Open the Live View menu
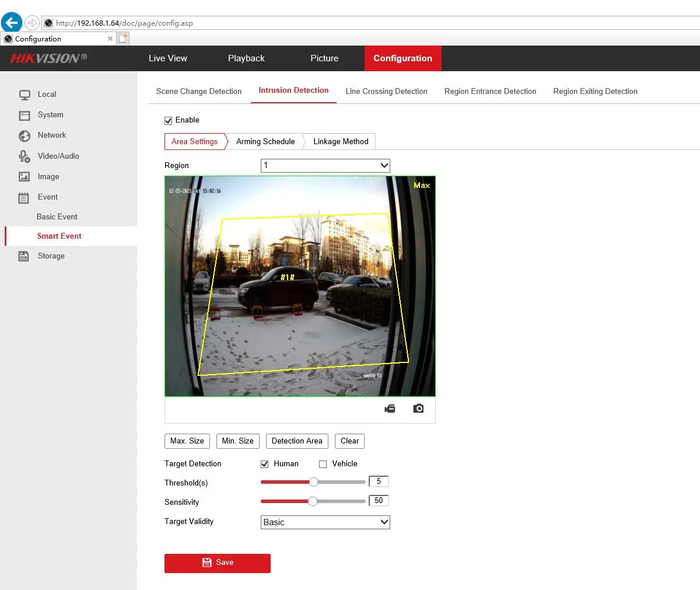700x590 pixels. point(168,58)
